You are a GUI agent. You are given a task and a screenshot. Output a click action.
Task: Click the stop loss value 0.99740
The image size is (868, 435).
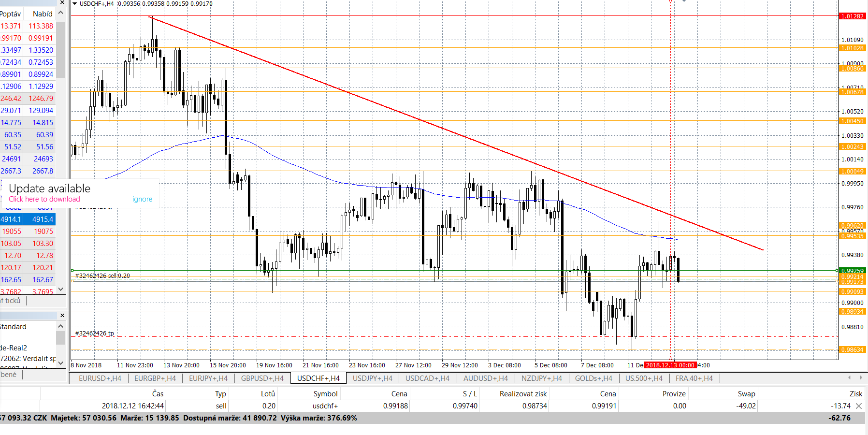point(465,406)
